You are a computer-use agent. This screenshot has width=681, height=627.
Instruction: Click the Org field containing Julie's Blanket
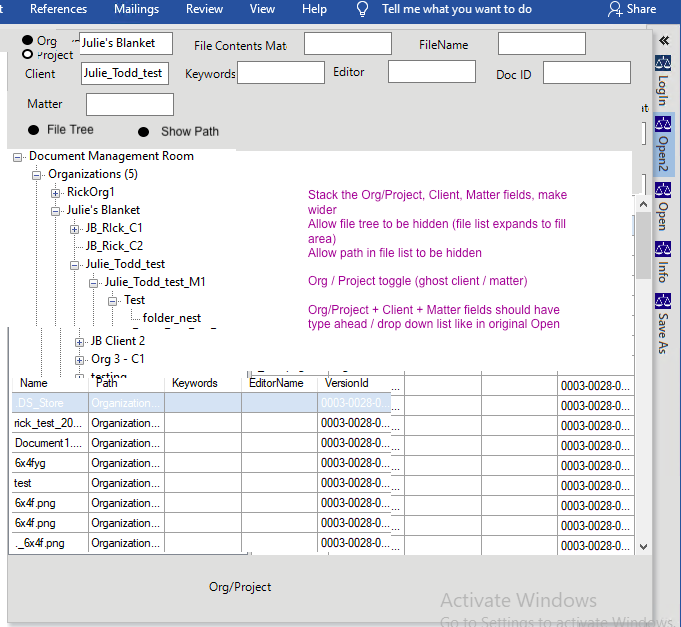click(126, 43)
